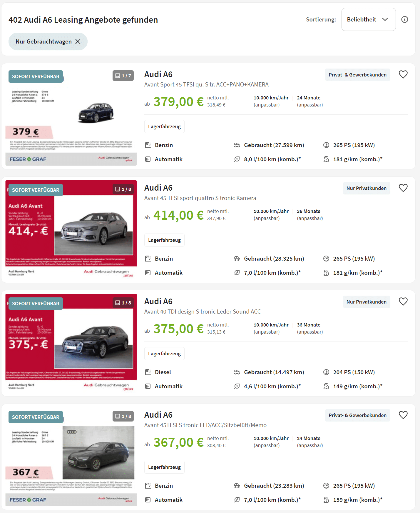Click power gauge icon beside 204 PS
The height and width of the screenshot is (513, 420).
tap(326, 372)
